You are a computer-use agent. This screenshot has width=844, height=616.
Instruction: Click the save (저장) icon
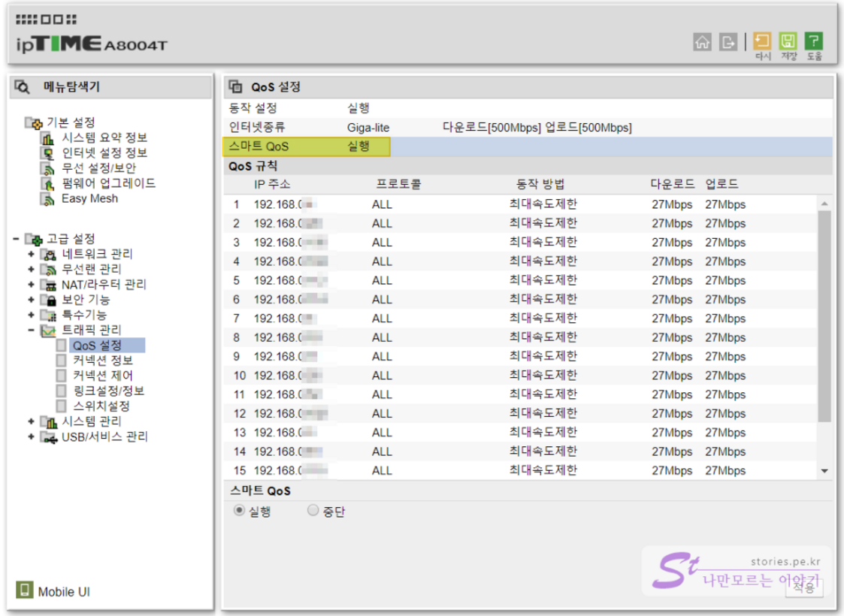coord(788,41)
